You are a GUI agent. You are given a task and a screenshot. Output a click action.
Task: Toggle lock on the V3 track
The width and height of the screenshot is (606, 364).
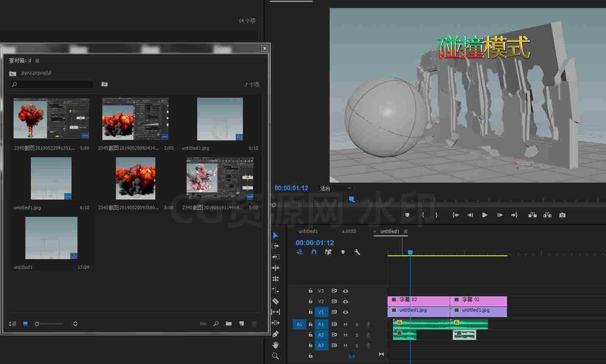click(310, 291)
